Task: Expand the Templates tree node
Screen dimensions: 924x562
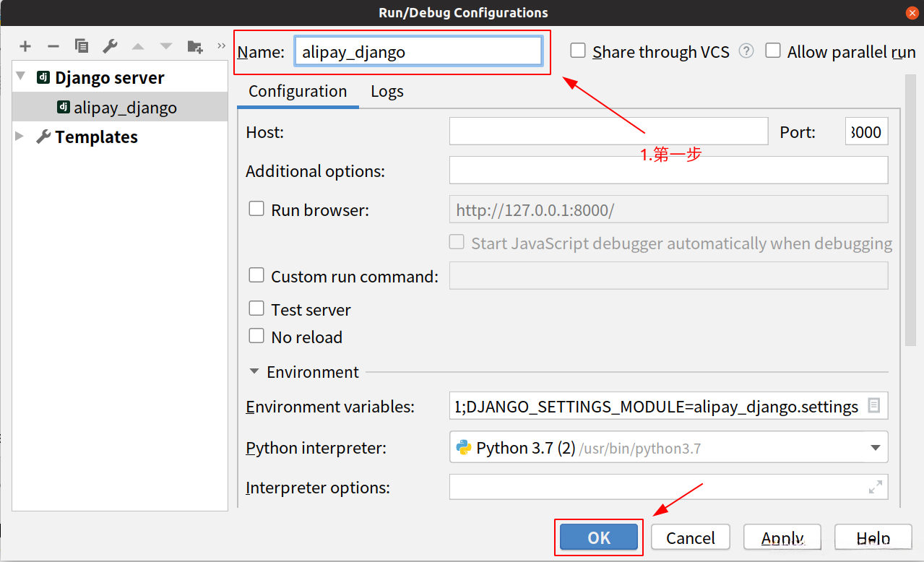Action: point(20,137)
